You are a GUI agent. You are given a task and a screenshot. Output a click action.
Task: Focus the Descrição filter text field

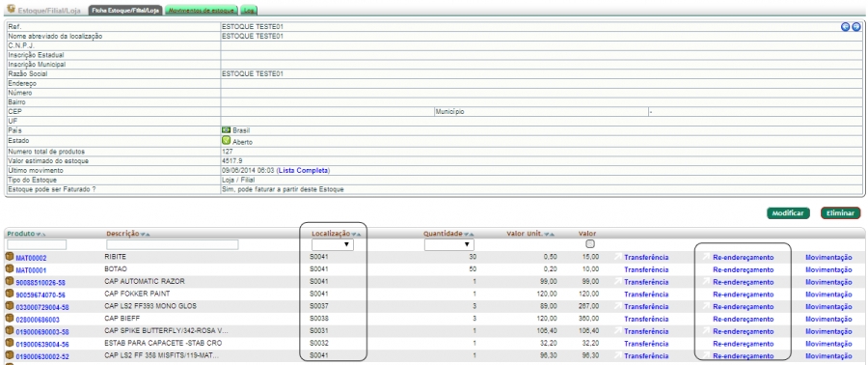coord(173,245)
